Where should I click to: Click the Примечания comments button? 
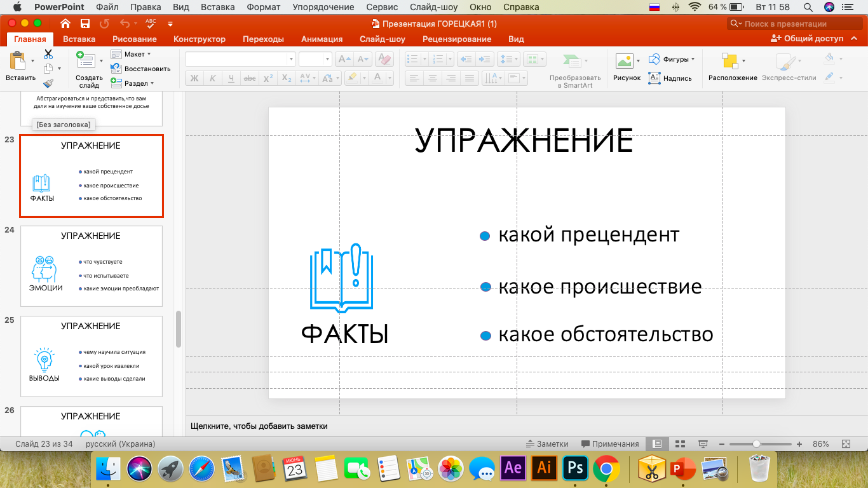click(609, 444)
